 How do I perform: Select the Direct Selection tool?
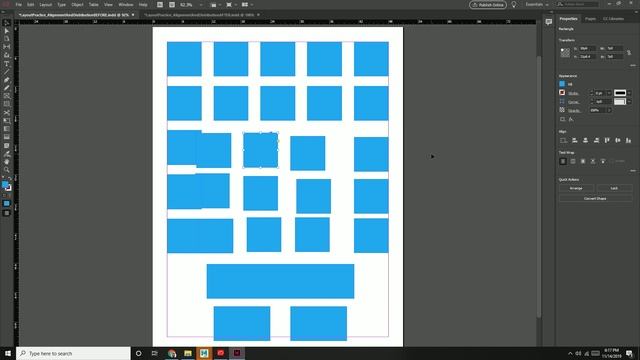pyautogui.click(x=7, y=31)
